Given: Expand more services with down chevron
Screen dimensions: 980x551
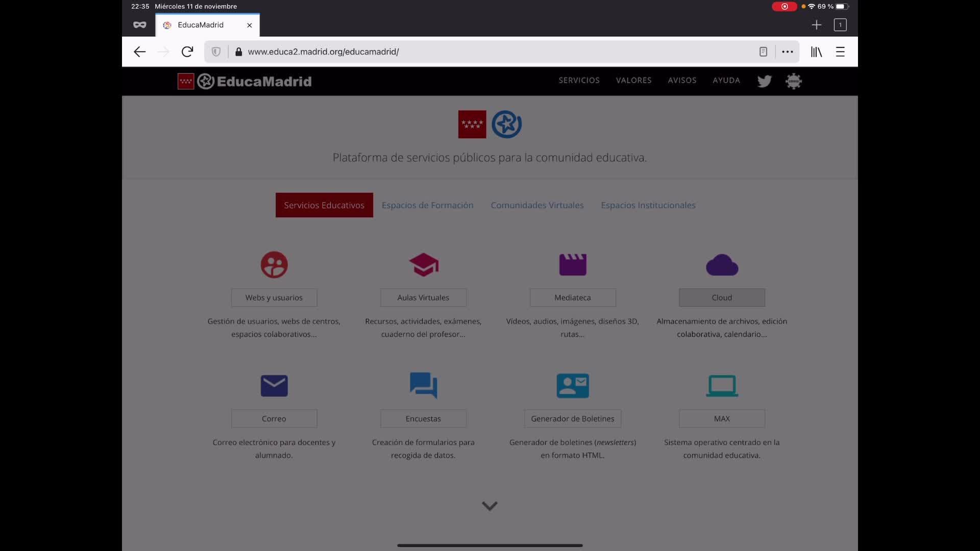Looking at the screenshot, I should 489,506.
